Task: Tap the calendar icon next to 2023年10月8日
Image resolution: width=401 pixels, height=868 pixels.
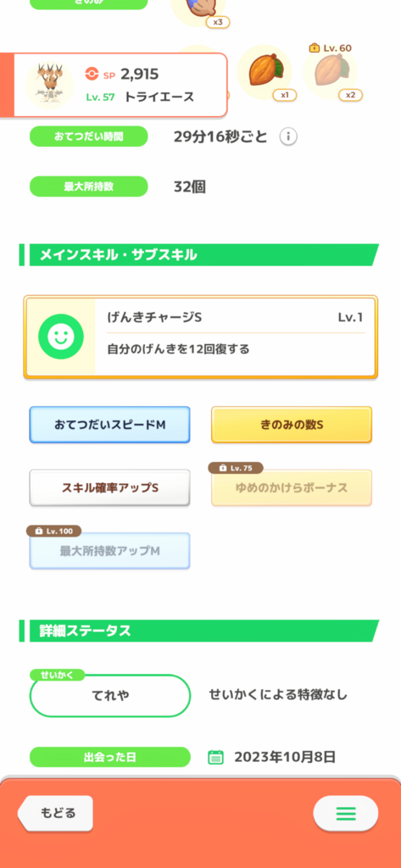Action: (x=215, y=757)
